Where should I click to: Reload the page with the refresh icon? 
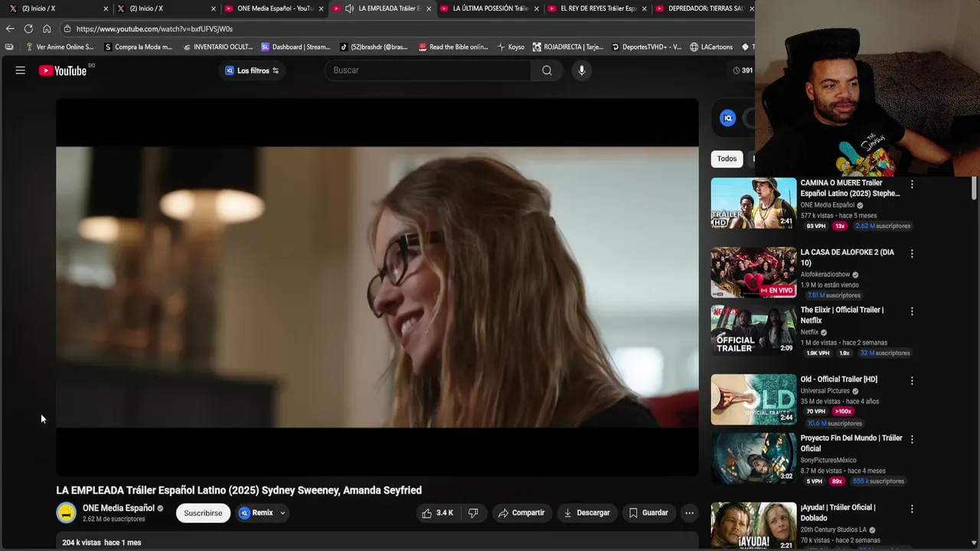coord(28,29)
